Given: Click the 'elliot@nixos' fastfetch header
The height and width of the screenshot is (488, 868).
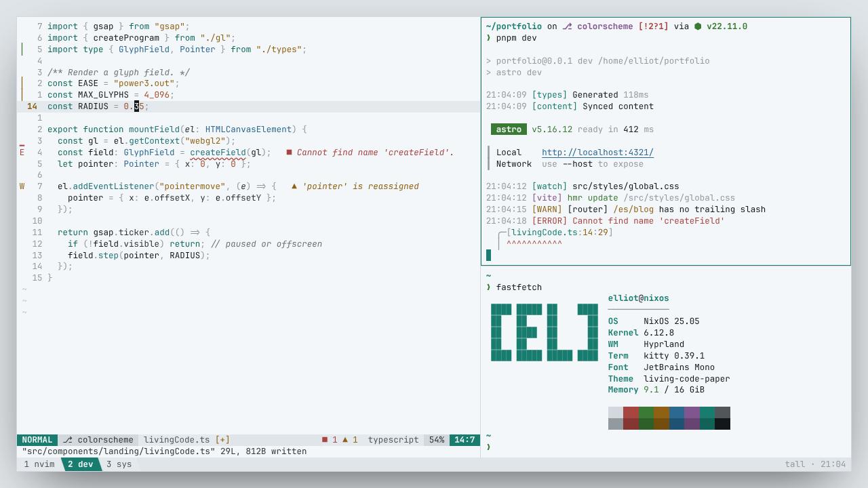Looking at the screenshot, I should click(x=638, y=298).
